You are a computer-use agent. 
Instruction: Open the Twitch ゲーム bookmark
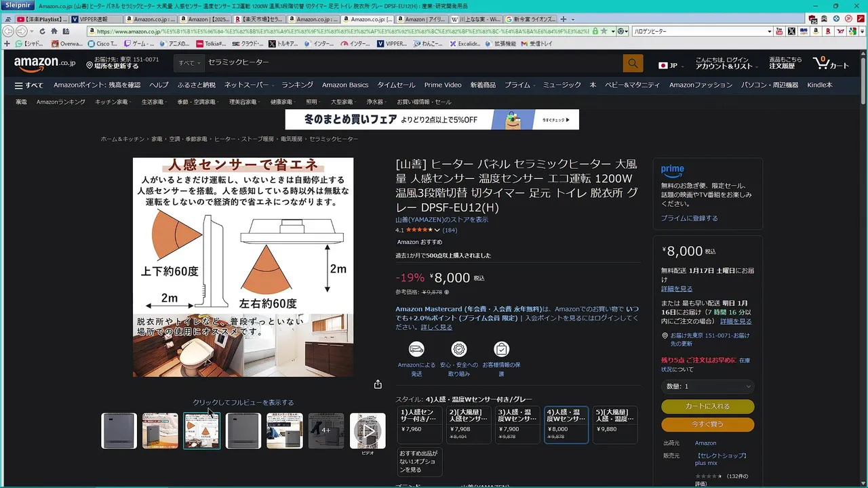coord(138,43)
